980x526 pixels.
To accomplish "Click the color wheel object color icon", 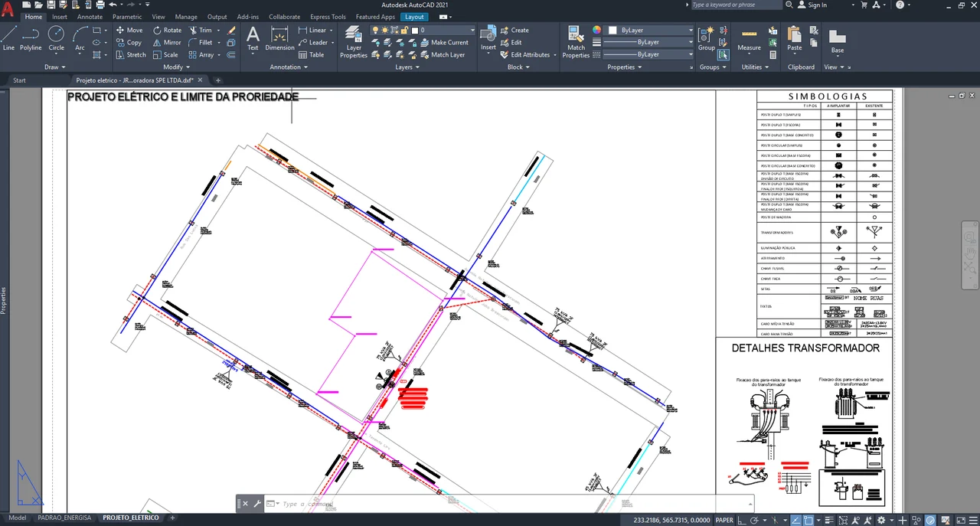I will pyautogui.click(x=597, y=31).
